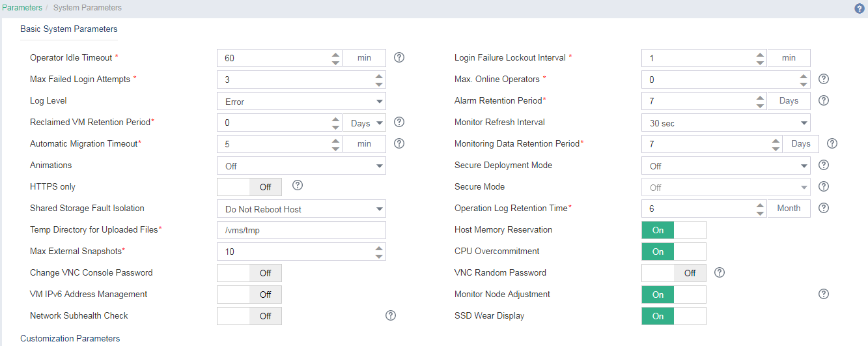
Task: Toggle the HTTPS only switch
Action: [x=249, y=187]
